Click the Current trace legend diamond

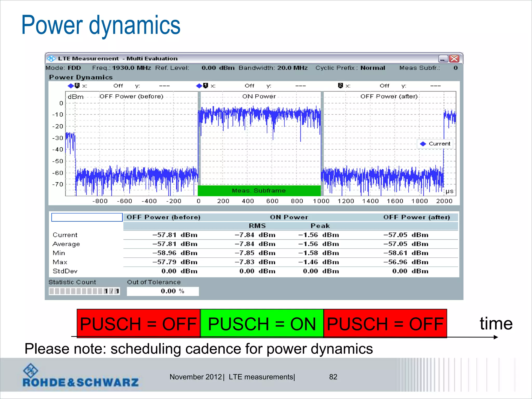(x=423, y=144)
